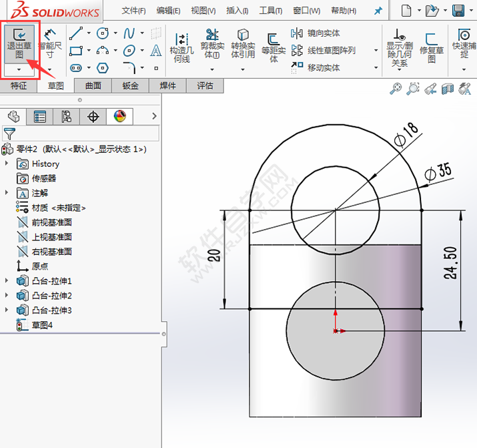This screenshot has width=477, height=448.
Task: Click Linear Sketch Pattern (线性草图阵列)
Action: tap(323, 51)
